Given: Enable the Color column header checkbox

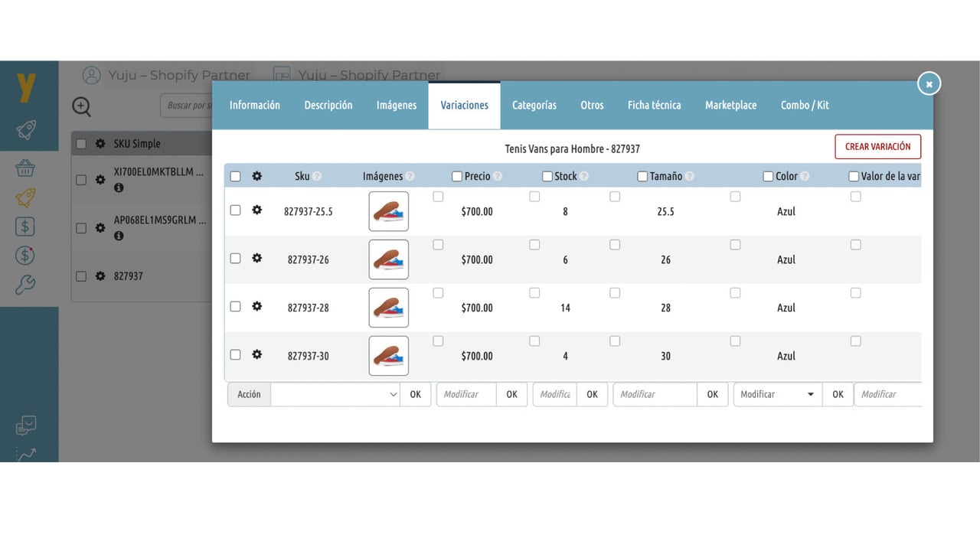Looking at the screenshot, I should pyautogui.click(x=768, y=176).
